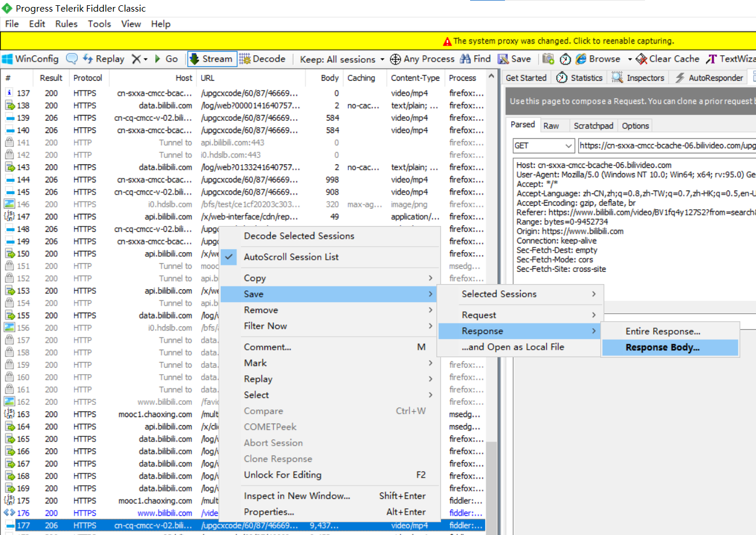Switch to the Statistics tab

[x=580, y=78]
